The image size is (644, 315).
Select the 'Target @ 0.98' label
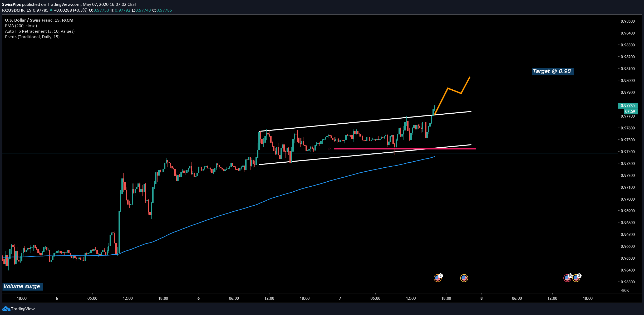coord(552,71)
